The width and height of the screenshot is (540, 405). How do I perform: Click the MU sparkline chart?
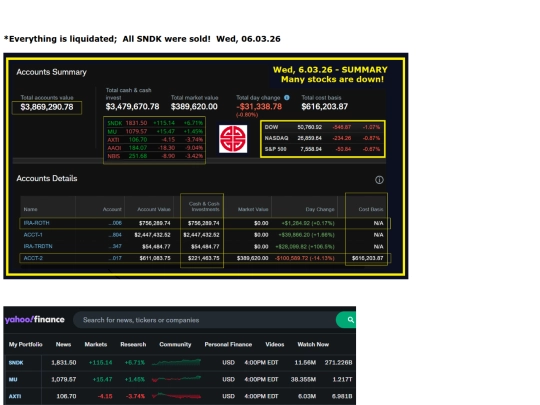tap(176, 379)
